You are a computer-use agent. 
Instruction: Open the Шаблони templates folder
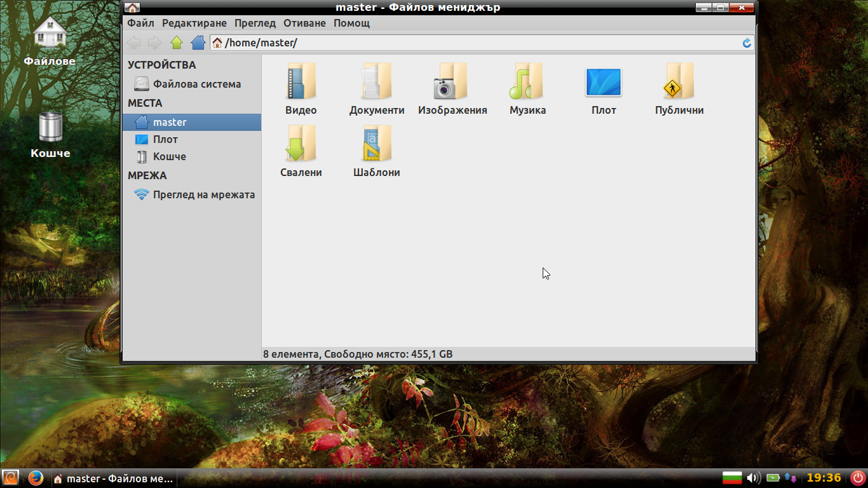[377, 151]
